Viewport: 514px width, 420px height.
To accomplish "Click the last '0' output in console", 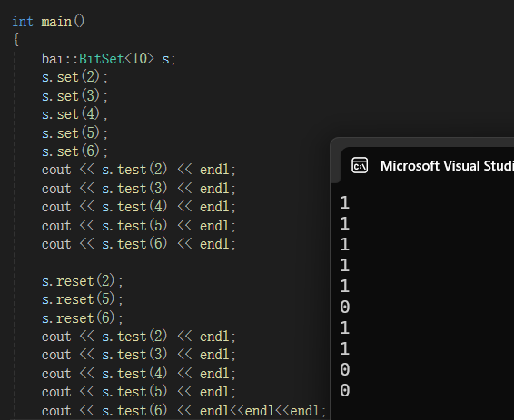I will [344, 390].
